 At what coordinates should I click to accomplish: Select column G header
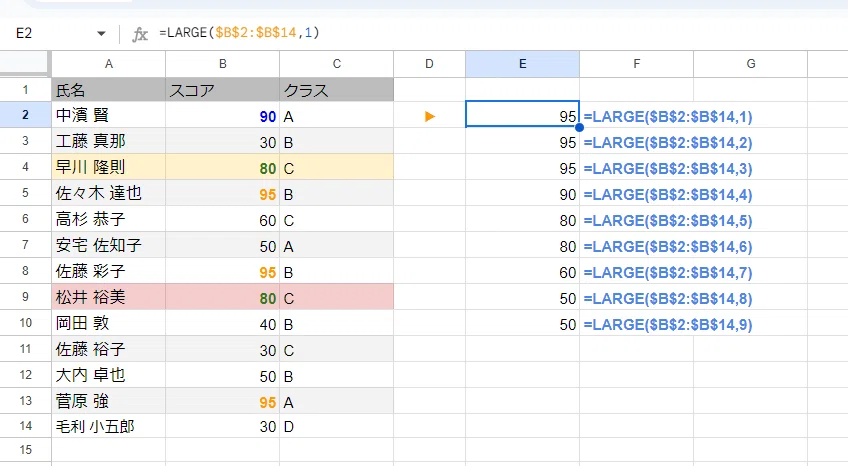point(751,64)
